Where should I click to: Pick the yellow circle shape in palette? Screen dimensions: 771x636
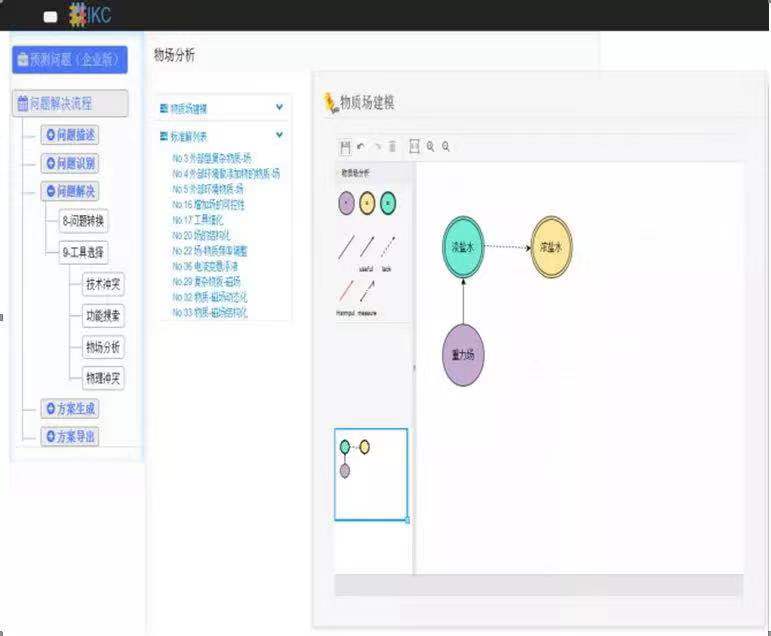tap(367, 203)
